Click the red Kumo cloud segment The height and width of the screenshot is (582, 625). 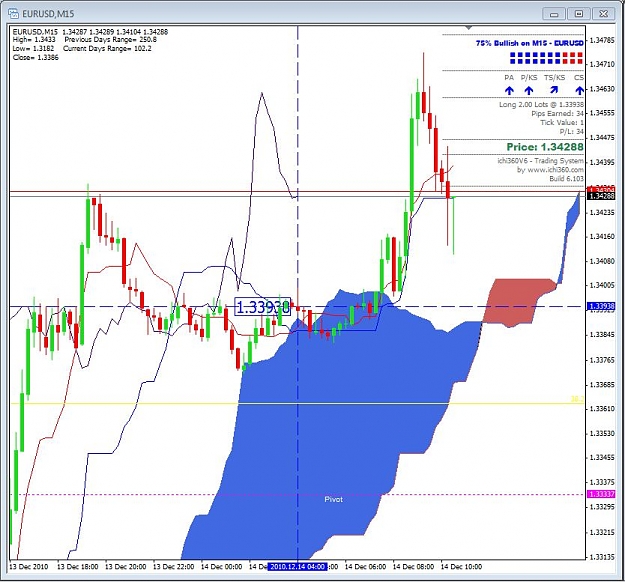(x=516, y=302)
